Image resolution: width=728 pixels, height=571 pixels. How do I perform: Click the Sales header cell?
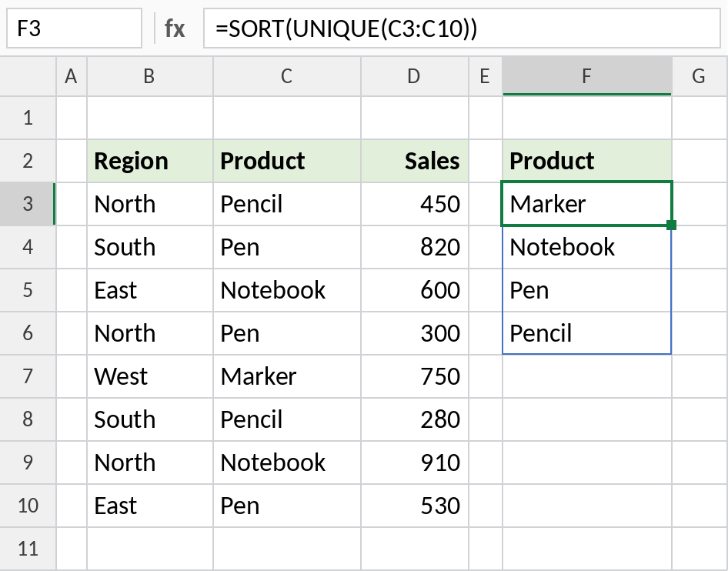[x=415, y=161]
